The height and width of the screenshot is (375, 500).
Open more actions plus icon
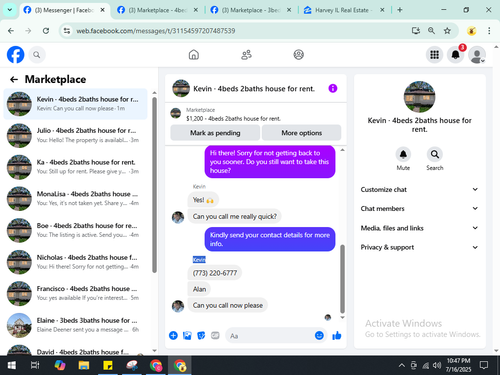coord(173,335)
